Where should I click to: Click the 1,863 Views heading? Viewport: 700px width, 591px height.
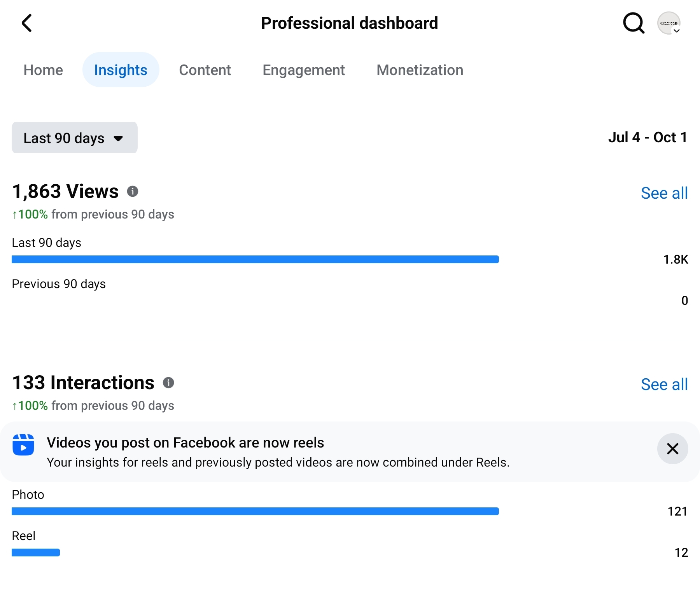(x=65, y=191)
